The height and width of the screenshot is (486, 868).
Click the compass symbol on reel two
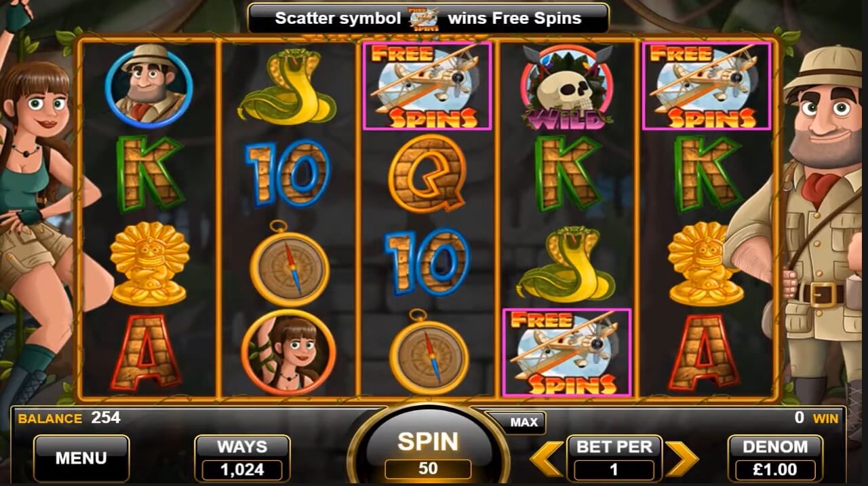coord(289,263)
